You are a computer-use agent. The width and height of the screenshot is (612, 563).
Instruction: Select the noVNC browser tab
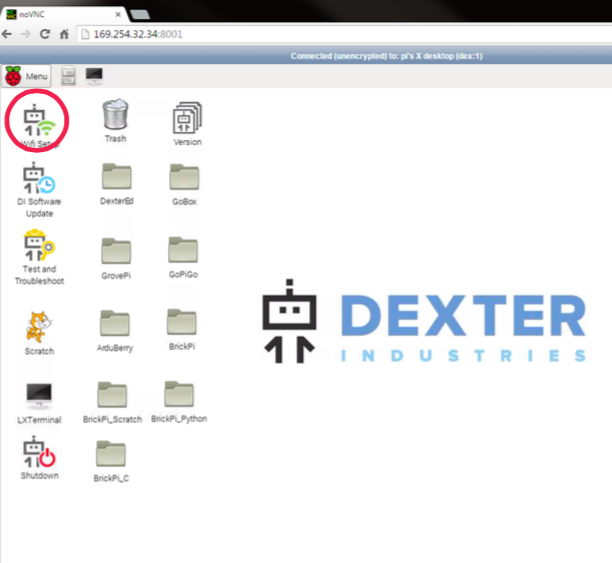pyautogui.click(x=64, y=14)
